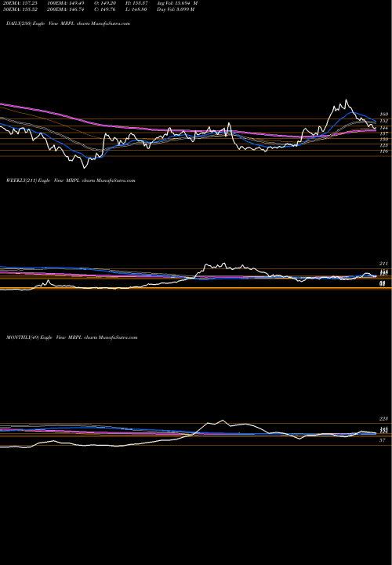This screenshot has width=392, height=565.
Task: Click the 211 price label on weekly chart
Action: [383, 264]
